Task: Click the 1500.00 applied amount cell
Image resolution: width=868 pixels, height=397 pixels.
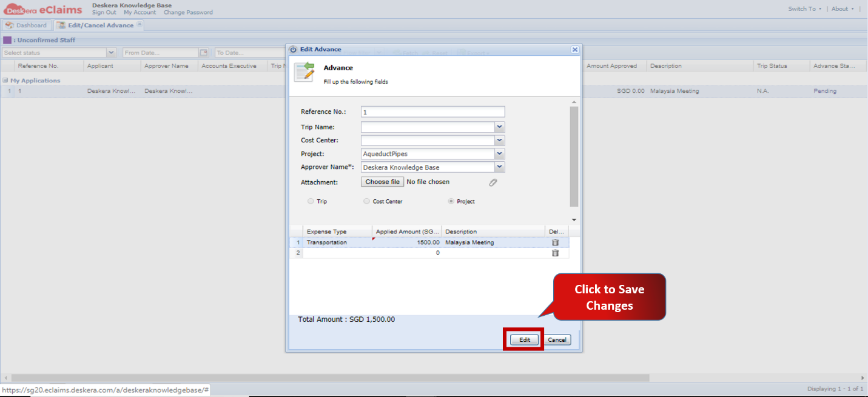Action: (x=407, y=242)
